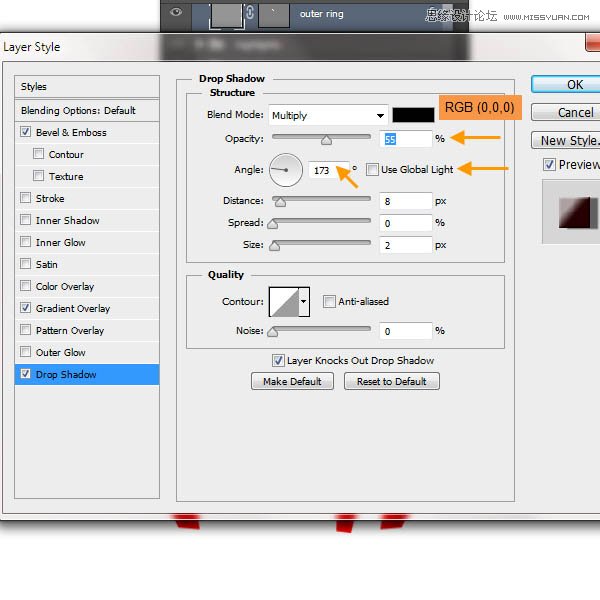The image size is (600, 600).
Task: Click the Angle value field
Action: tap(329, 170)
